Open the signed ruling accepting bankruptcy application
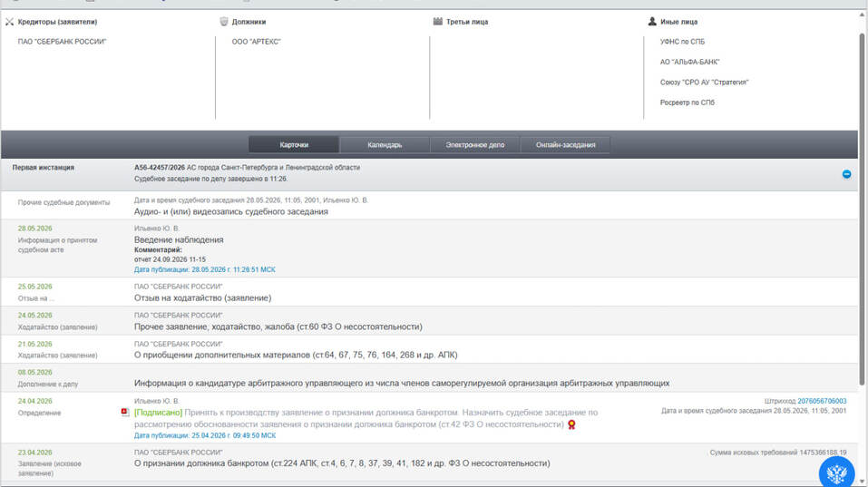Screen dimensions: 868x487 (366, 418)
